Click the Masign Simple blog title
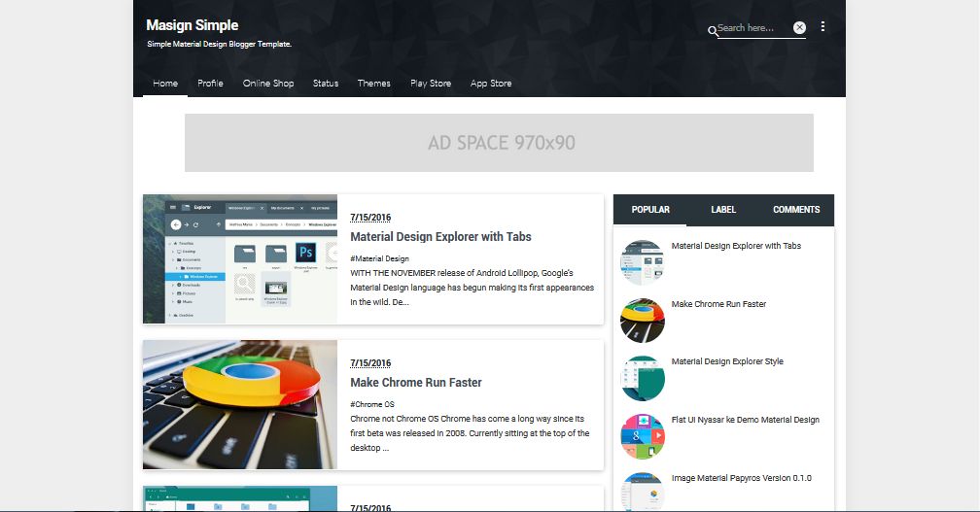This screenshot has width=980, height=512. [x=192, y=25]
